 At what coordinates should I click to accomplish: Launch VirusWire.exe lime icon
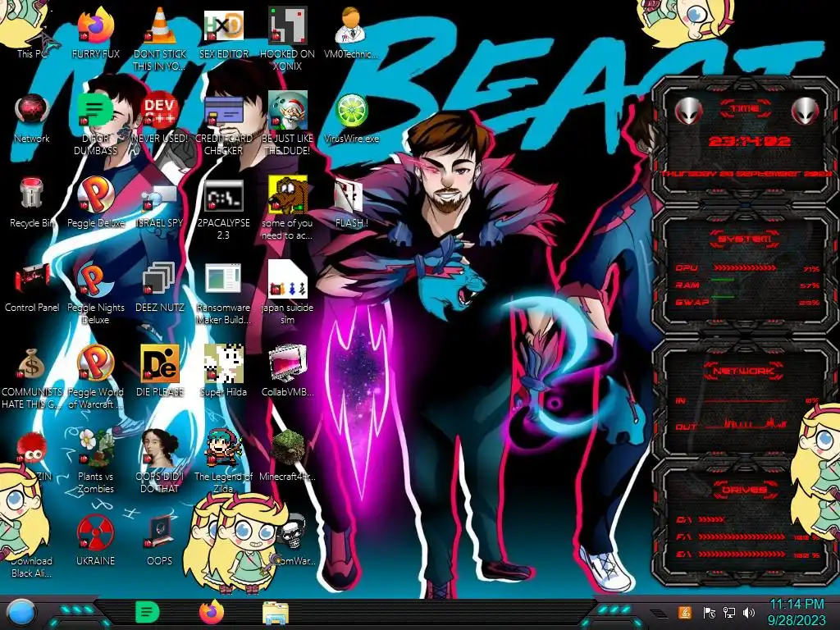coord(351,118)
